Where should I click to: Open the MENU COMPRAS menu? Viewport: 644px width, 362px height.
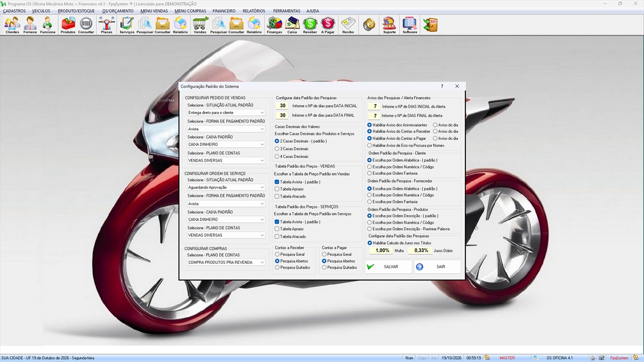coord(190,11)
